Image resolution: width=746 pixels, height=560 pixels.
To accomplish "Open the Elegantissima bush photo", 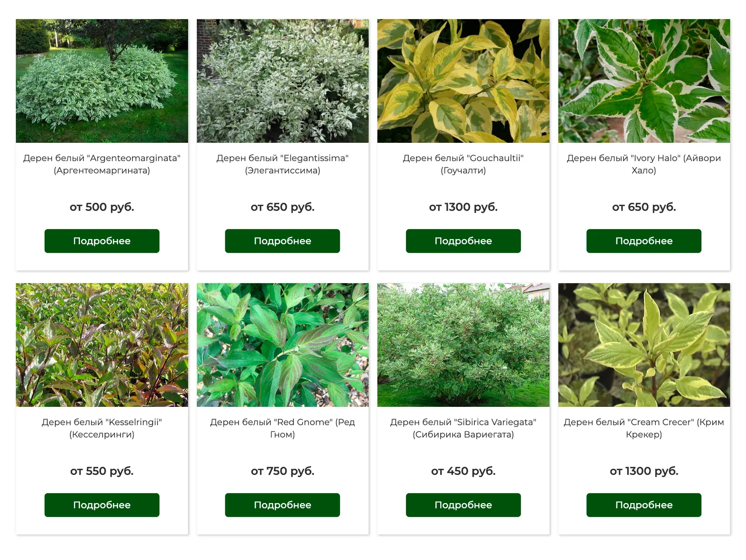I will 282,81.
